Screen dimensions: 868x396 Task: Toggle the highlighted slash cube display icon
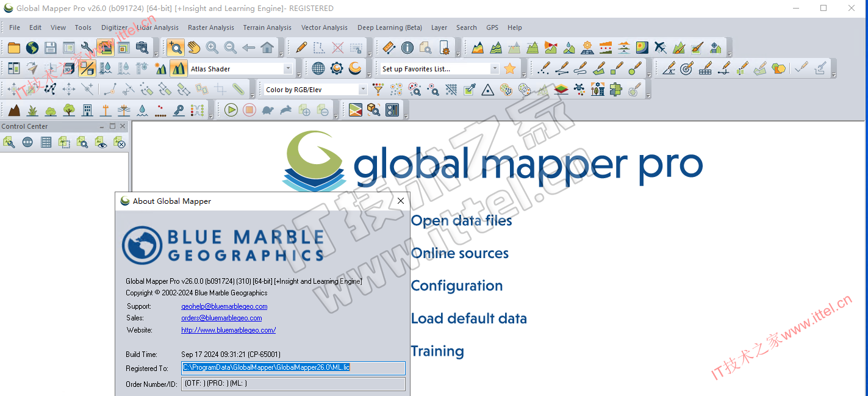pos(87,68)
